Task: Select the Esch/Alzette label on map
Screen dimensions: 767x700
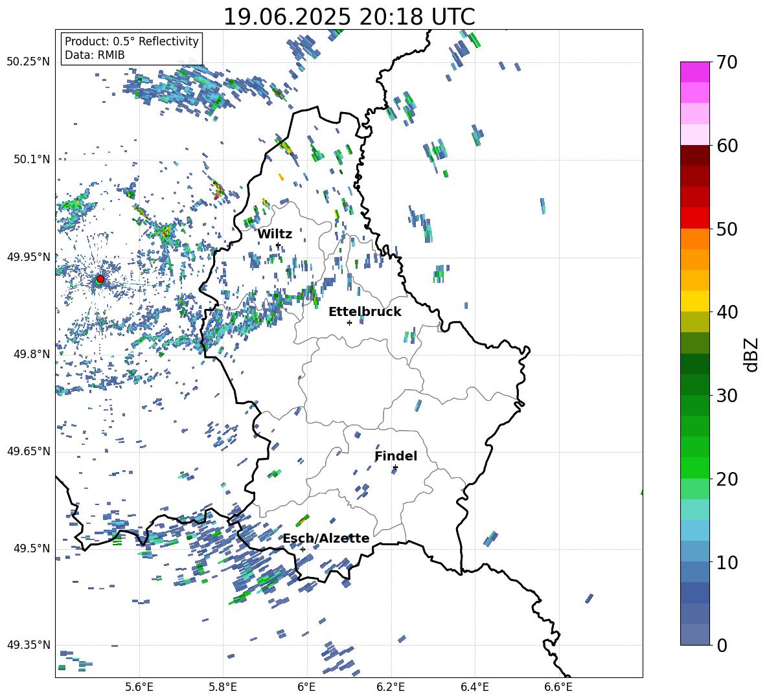Action: click(326, 538)
